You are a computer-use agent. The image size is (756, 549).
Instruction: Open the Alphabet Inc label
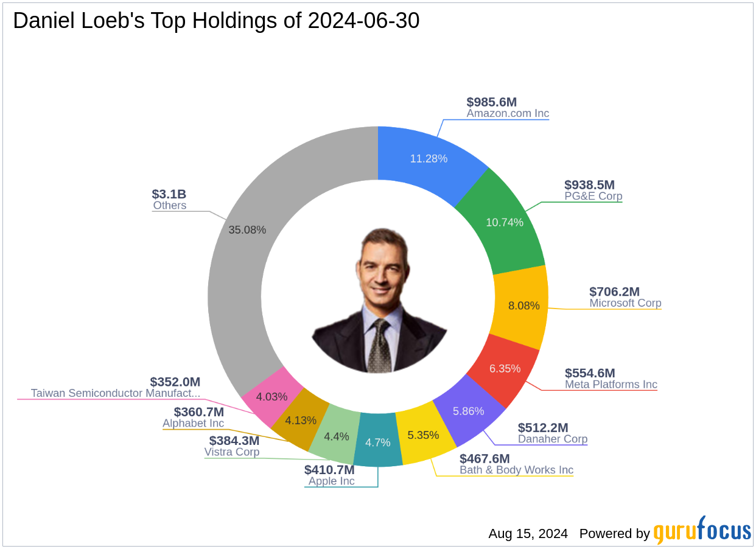tap(193, 423)
